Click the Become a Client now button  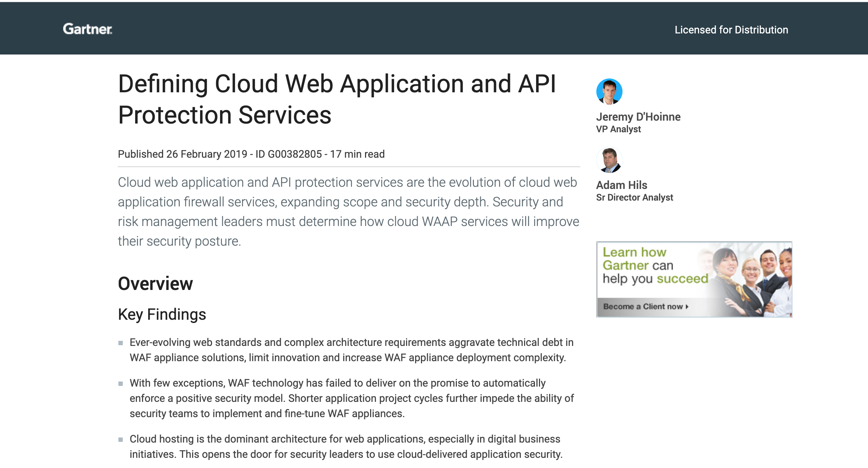645,306
